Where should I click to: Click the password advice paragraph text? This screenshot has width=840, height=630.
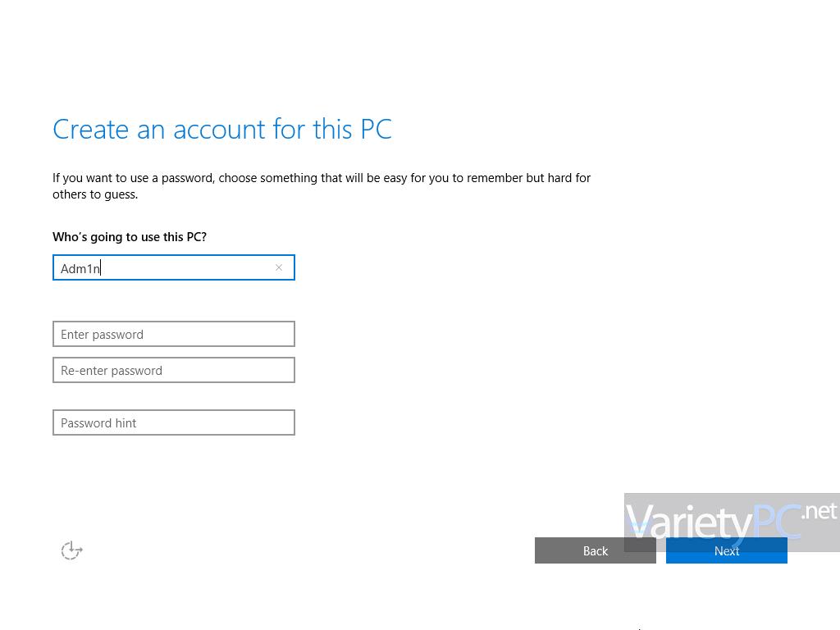(x=322, y=186)
